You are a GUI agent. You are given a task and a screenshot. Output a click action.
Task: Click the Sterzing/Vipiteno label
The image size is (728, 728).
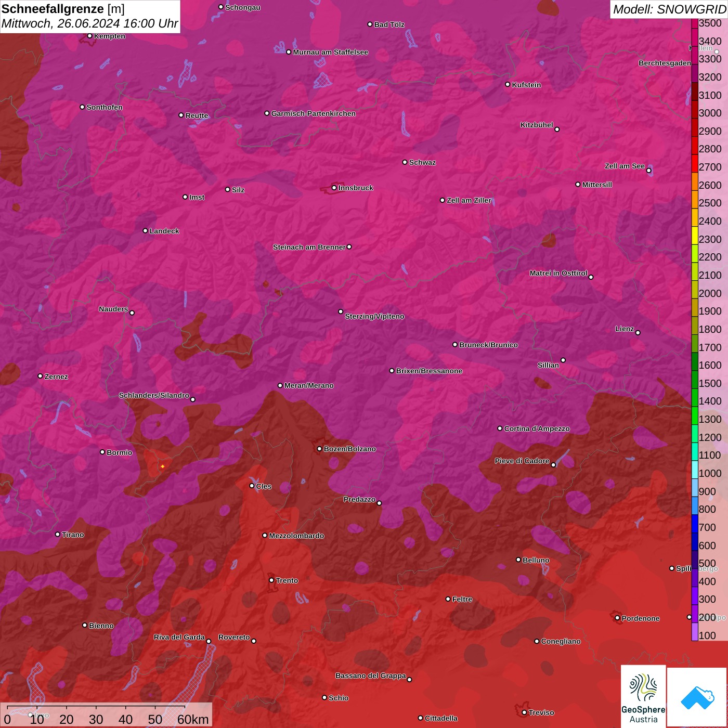click(x=375, y=316)
